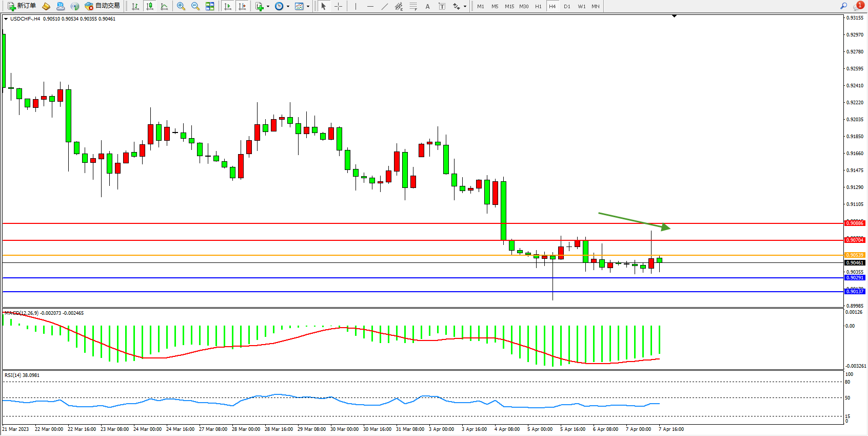Image resolution: width=868 pixels, height=436 pixels.
Task: Toggle chart auto scroll
Action: (228, 6)
